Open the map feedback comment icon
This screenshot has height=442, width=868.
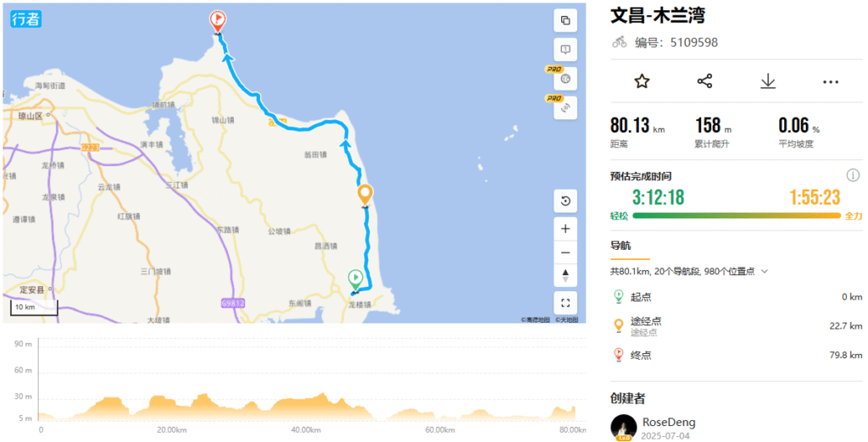(x=565, y=50)
